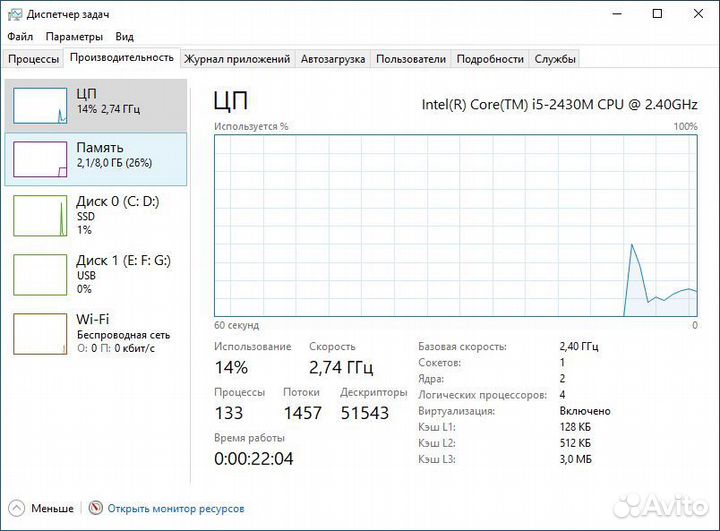Click the Диск 0 activity mini graph
This screenshot has width=720, height=531.
(40, 215)
